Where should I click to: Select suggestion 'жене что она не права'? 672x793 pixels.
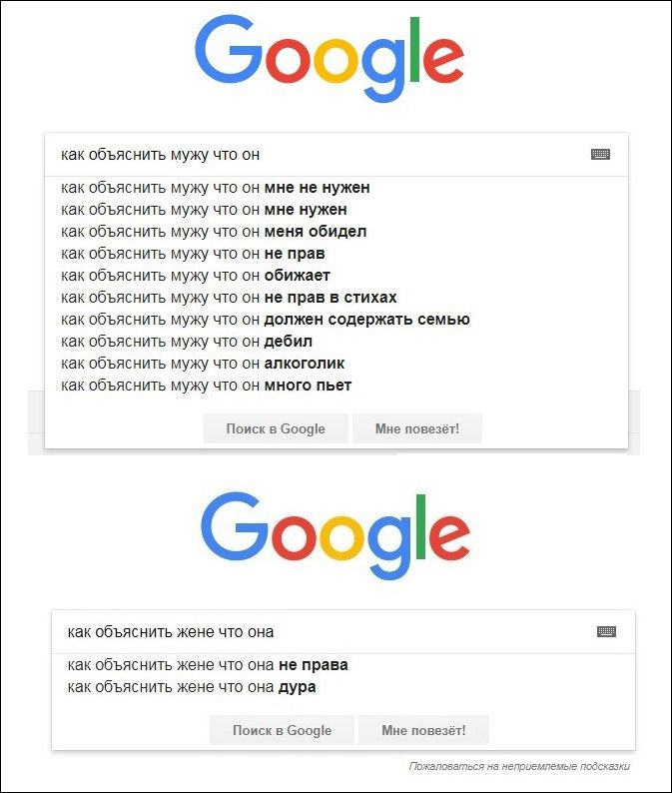208,665
